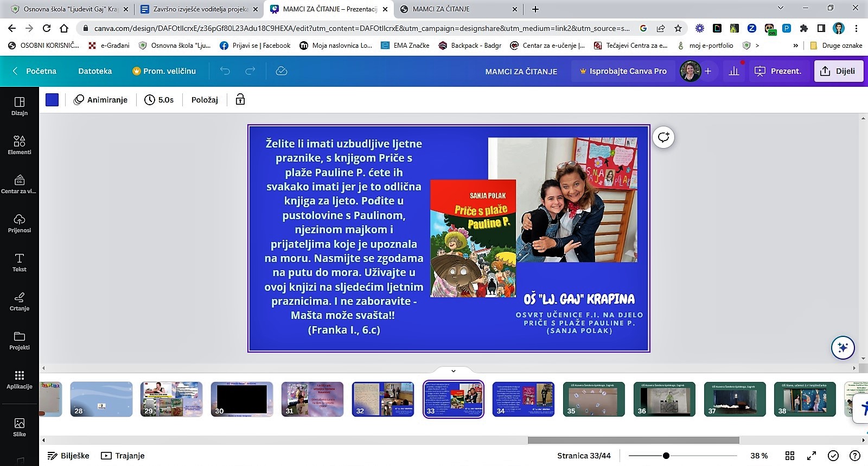This screenshot has height=466, width=868.
Task: Open Animiranje animation options
Action: pyautogui.click(x=101, y=100)
